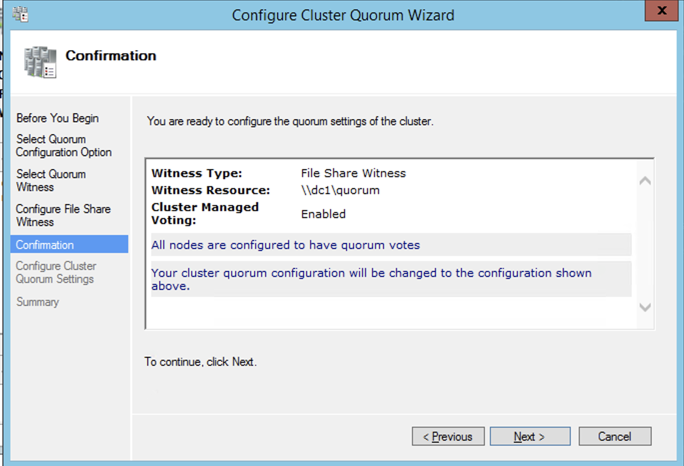The image size is (684, 466).
Task: Click Next to continue the wizard
Action: click(x=530, y=437)
